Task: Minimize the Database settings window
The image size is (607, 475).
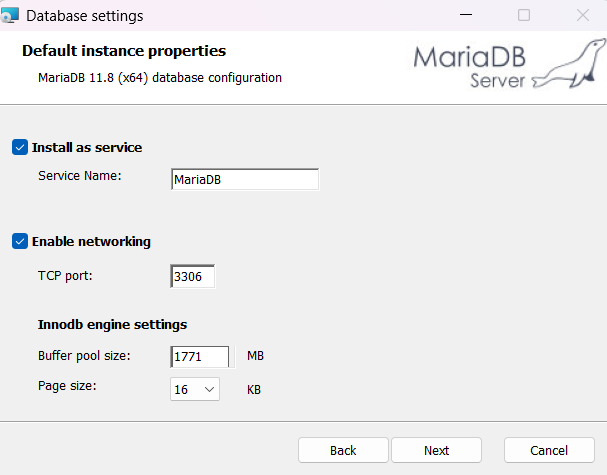Action: 465,16
